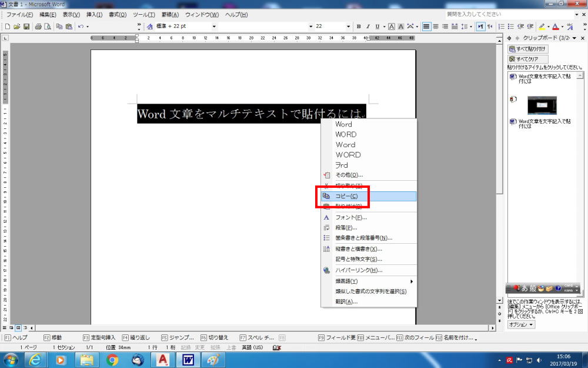Decrease the paragraph indent

(x=520, y=26)
